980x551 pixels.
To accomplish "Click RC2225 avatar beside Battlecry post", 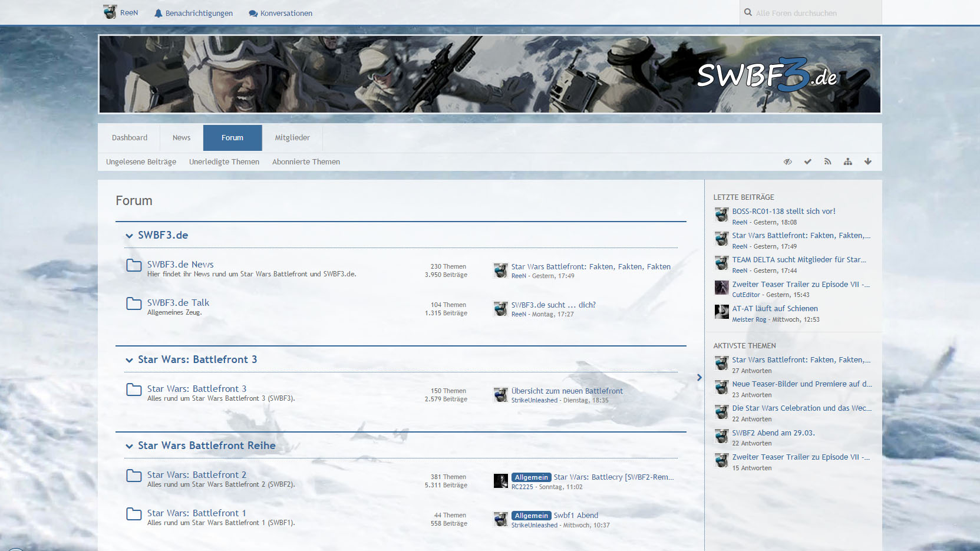I will (500, 481).
